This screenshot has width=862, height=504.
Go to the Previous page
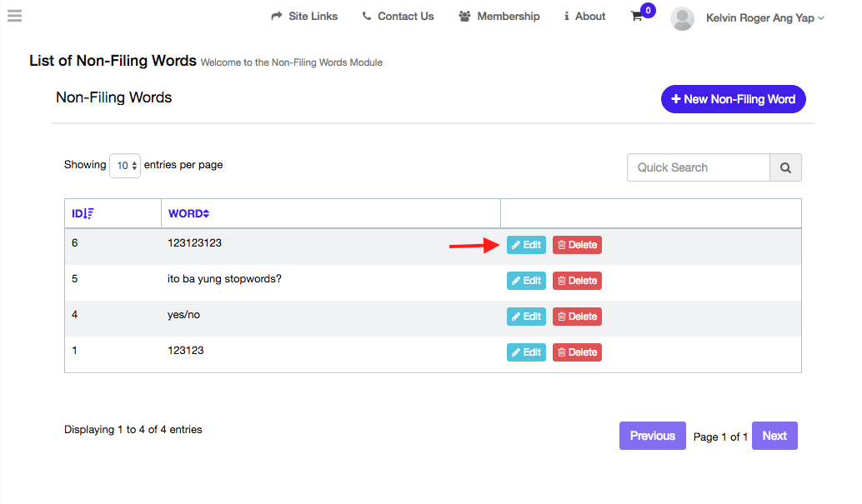[x=652, y=436]
